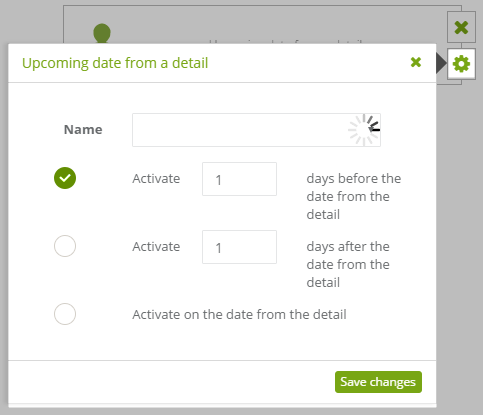Focus the Name text field

(256, 130)
